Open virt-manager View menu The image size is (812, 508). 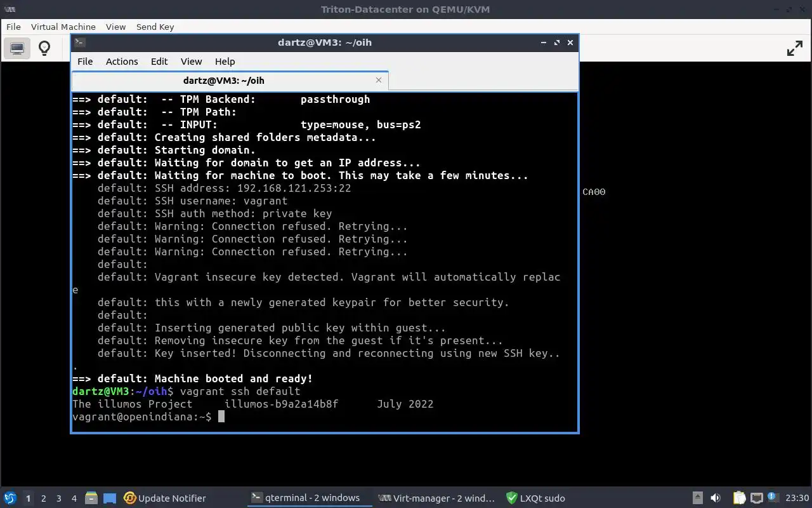click(x=115, y=27)
